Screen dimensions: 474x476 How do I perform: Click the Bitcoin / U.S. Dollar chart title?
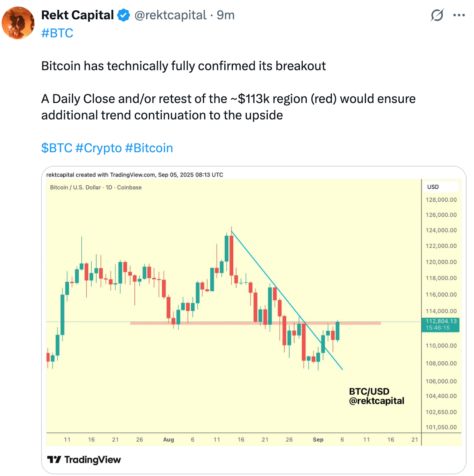point(96,187)
